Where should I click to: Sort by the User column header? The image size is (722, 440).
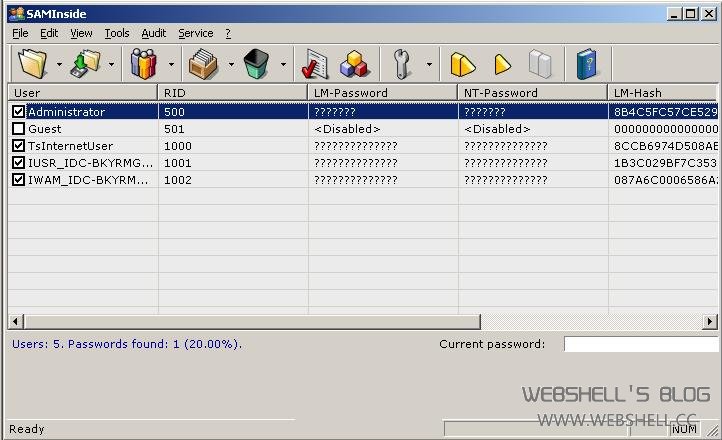tap(83, 93)
